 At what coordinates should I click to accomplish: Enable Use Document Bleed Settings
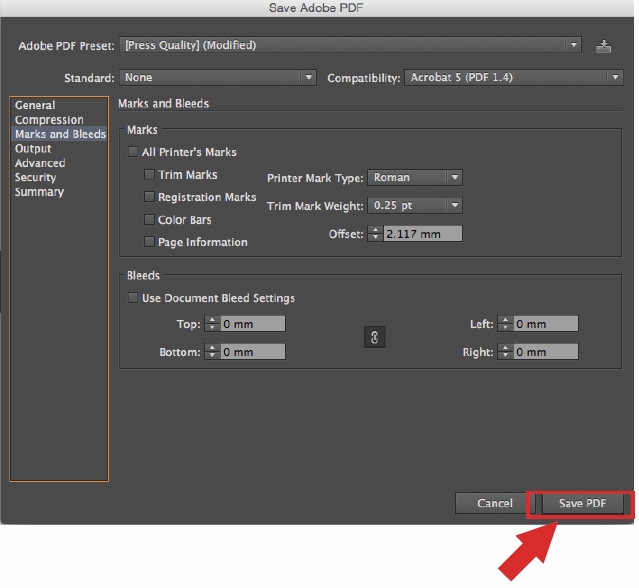(x=133, y=298)
